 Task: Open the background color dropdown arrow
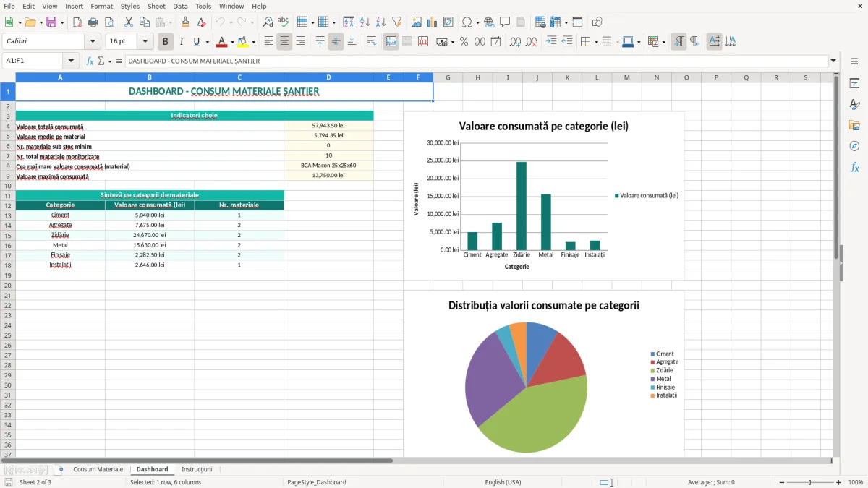click(x=255, y=42)
